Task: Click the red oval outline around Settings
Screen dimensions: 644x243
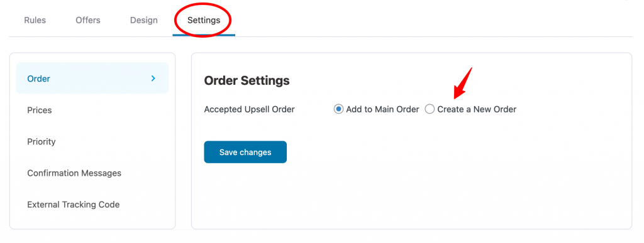Action: [203, 19]
